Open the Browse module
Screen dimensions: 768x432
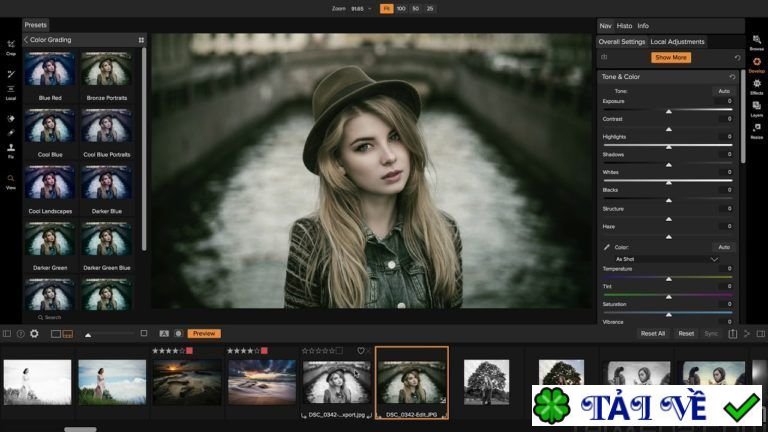coord(756,40)
